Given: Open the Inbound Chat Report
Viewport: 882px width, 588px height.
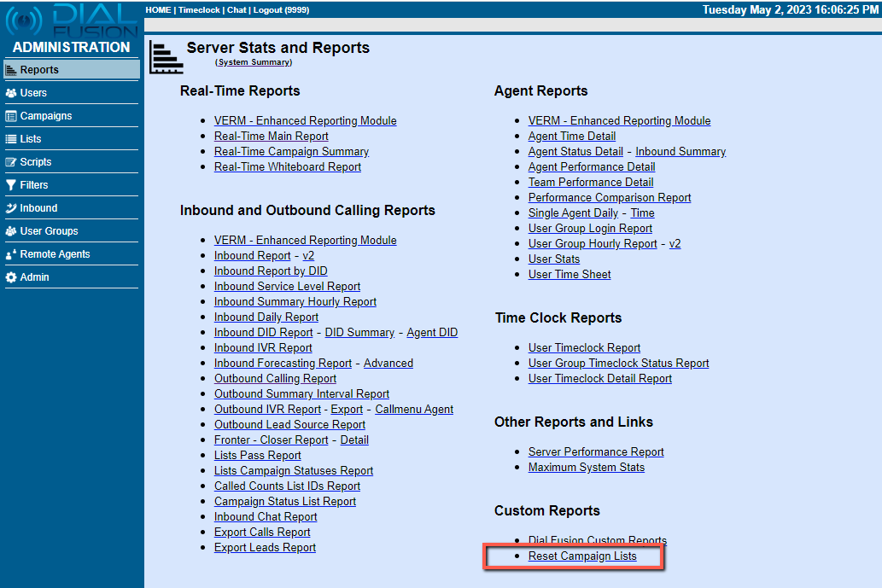Looking at the screenshot, I should pos(266,517).
